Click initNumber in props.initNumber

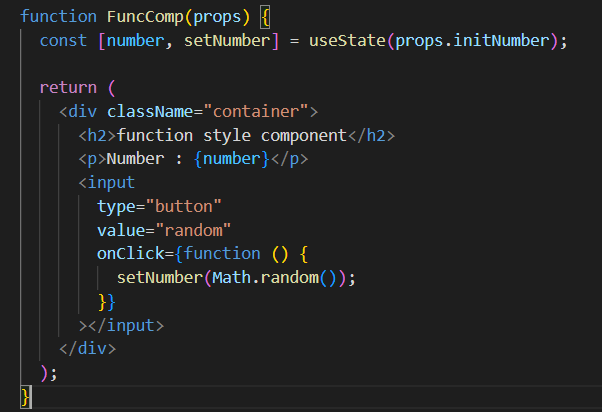coord(501,40)
